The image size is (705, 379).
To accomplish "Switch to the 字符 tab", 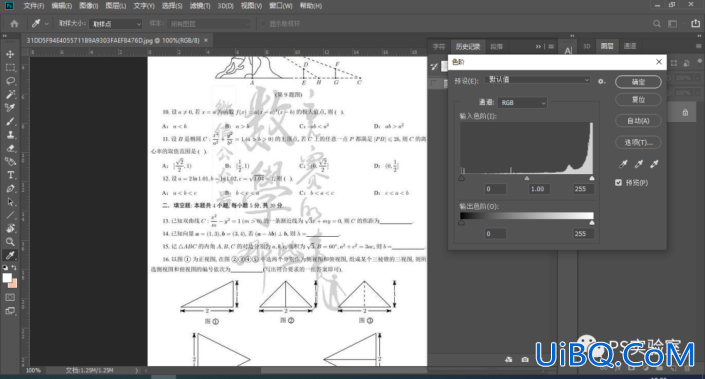I will [439, 46].
